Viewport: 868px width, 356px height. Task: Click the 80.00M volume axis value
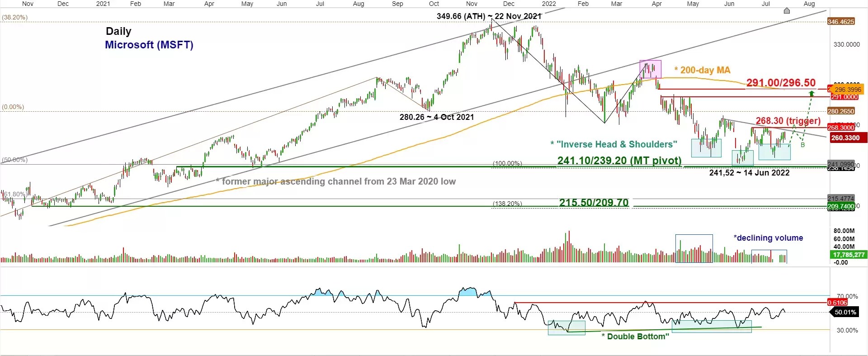click(x=844, y=231)
